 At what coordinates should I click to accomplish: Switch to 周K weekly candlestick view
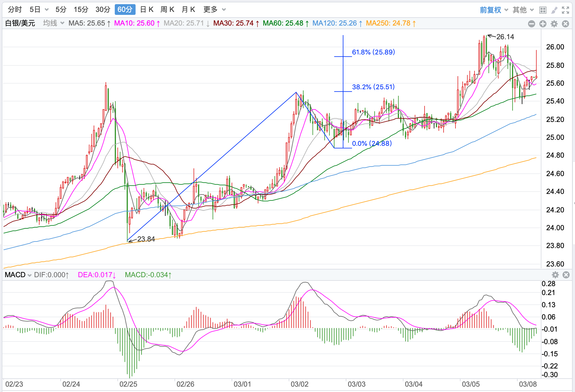pos(167,10)
